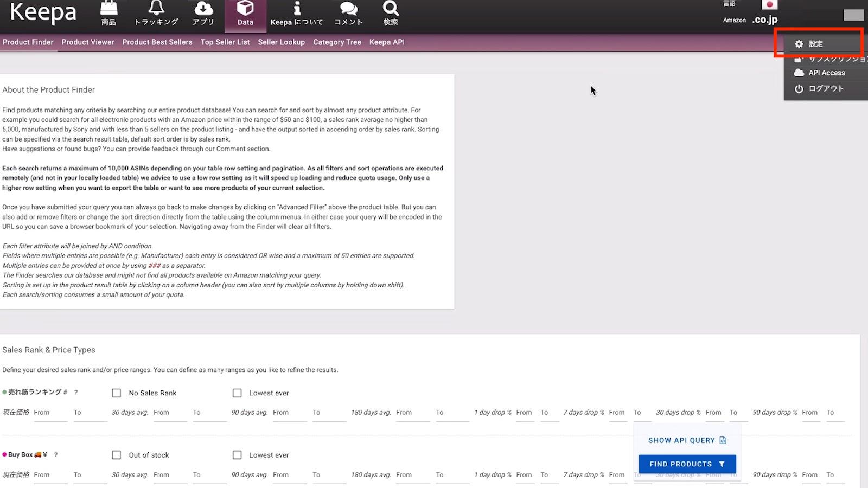Image resolution: width=868 pixels, height=488 pixels.
Task: Tick Lowest ever checkbox in Buy Box row
Action: [x=237, y=455]
